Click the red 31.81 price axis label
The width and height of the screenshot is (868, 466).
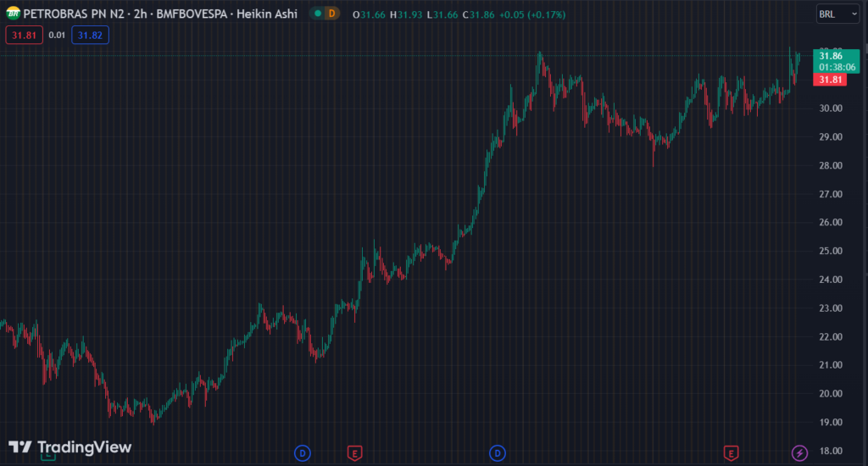[830, 80]
